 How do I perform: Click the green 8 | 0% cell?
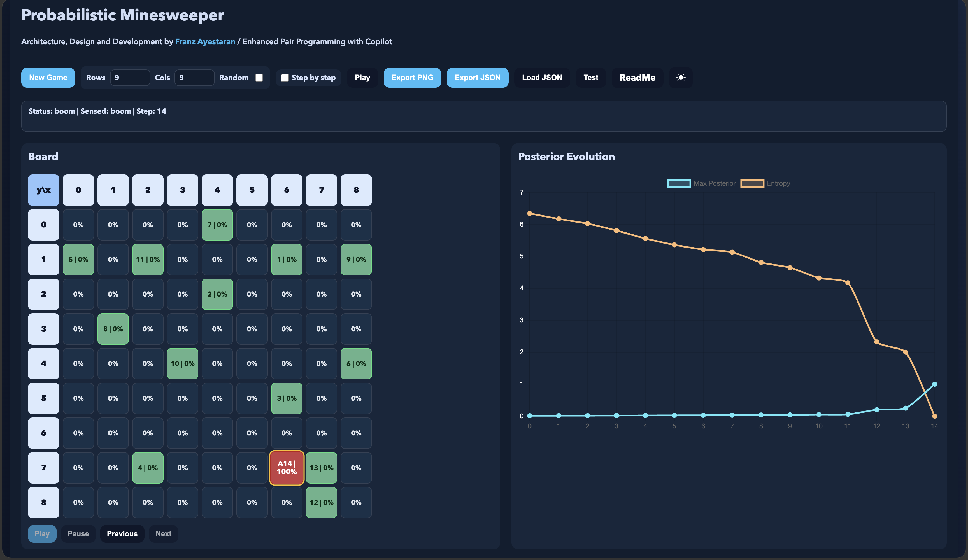click(113, 329)
